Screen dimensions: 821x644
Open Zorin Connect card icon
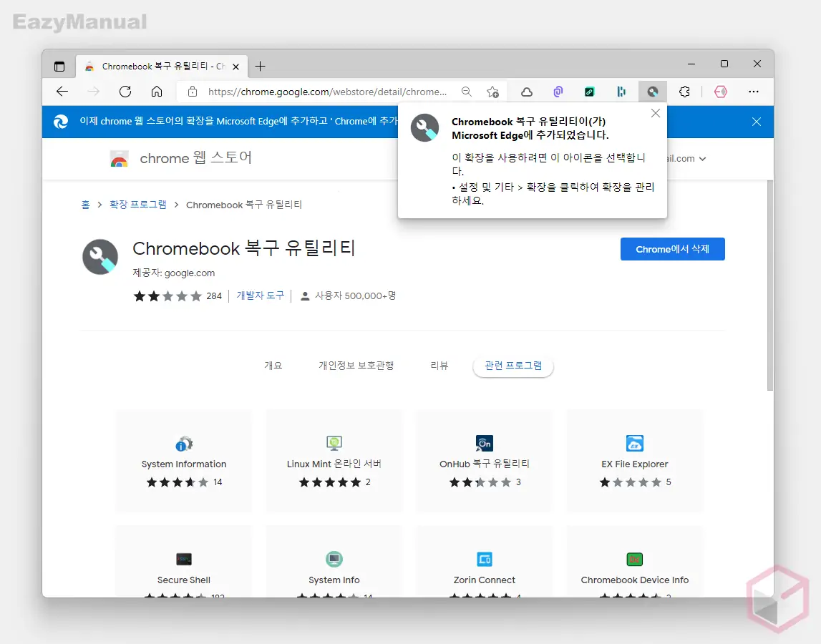(x=485, y=559)
